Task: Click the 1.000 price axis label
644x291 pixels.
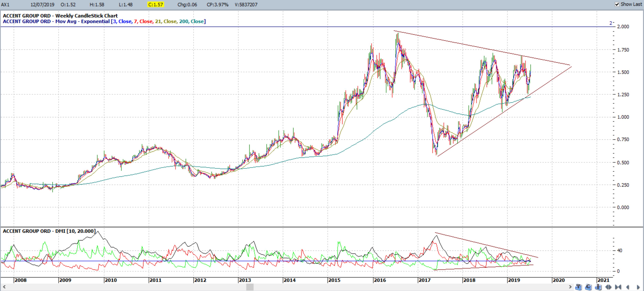Action: tap(623, 117)
